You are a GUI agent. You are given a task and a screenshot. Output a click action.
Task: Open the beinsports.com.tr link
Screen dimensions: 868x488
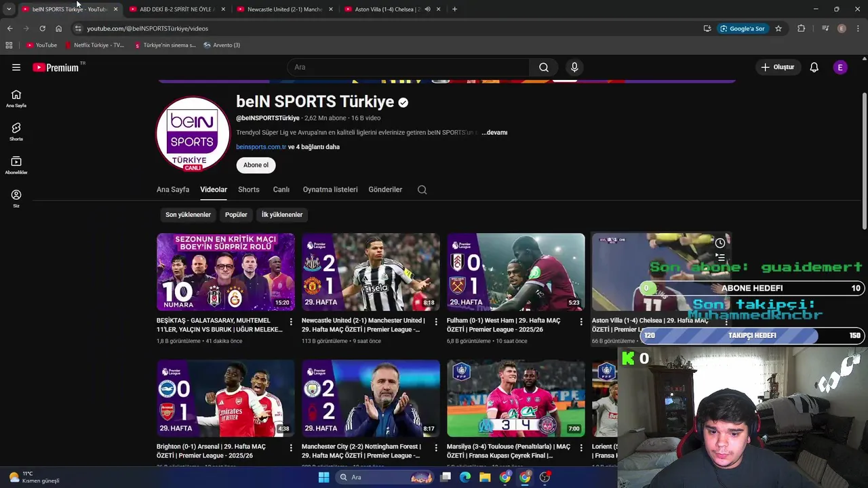[261, 147]
